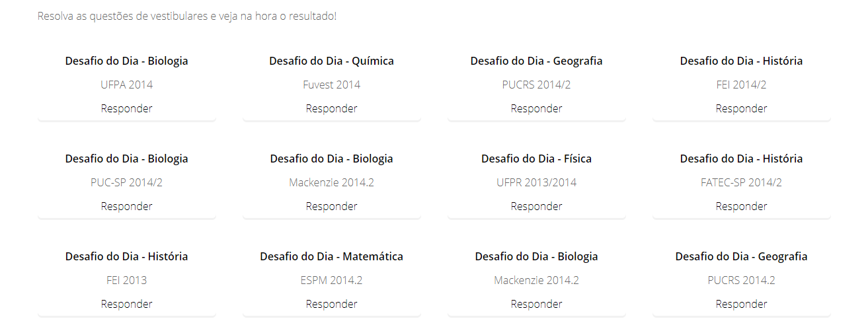868x327 pixels.
Task: Click the FATEC-SP 2014/2 exam label
Action: [x=741, y=182]
